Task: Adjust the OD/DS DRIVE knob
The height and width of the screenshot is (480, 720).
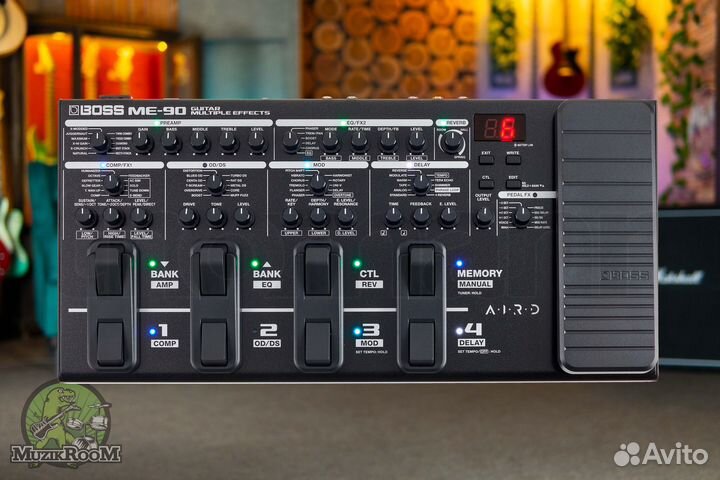Action: point(189,217)
